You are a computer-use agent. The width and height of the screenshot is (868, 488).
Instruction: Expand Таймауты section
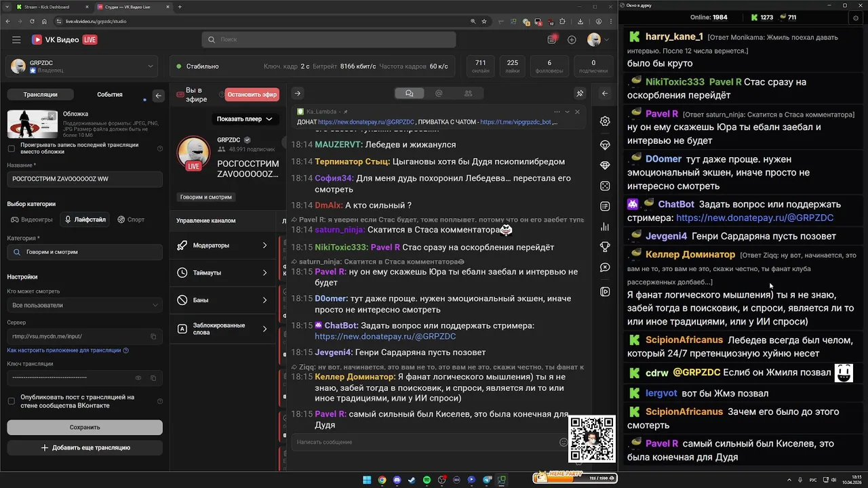[x=222, y=272]
